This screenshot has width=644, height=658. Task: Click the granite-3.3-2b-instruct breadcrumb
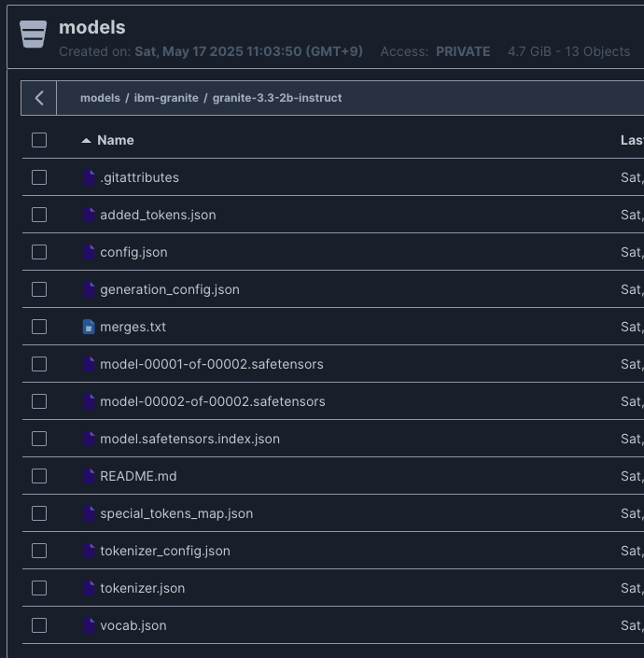[277, 98]
